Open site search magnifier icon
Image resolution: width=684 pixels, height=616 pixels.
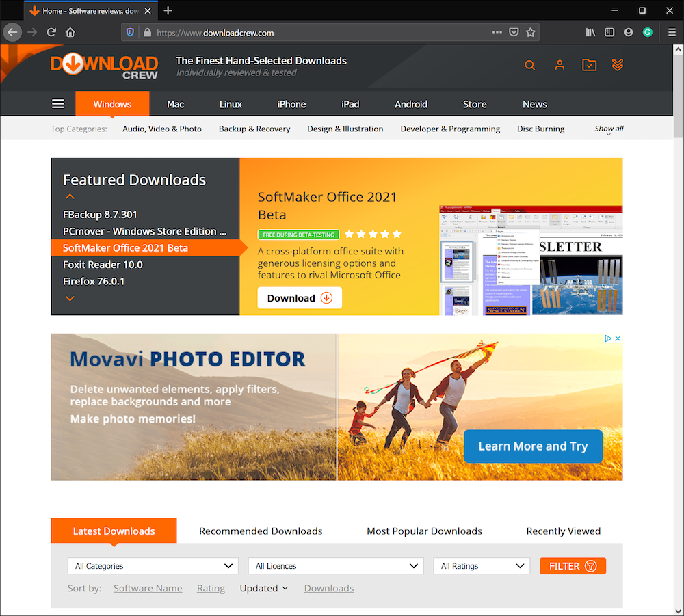(530, 66)
